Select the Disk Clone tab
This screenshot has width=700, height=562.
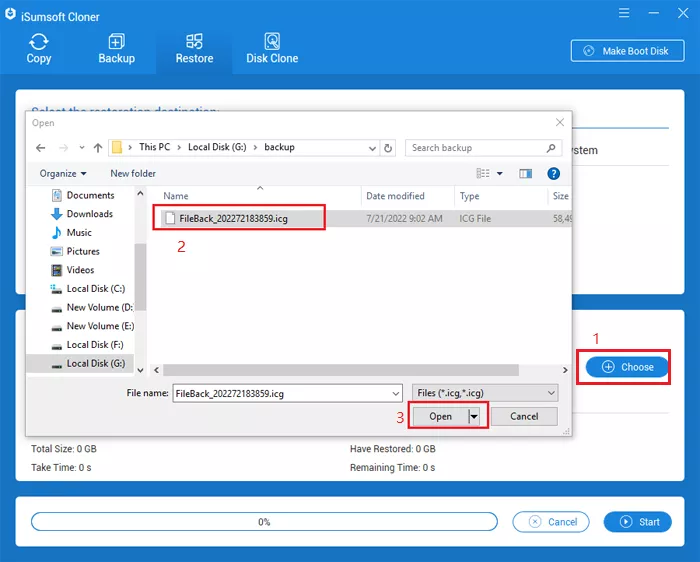pyautogui.click(x=272, y=42)
